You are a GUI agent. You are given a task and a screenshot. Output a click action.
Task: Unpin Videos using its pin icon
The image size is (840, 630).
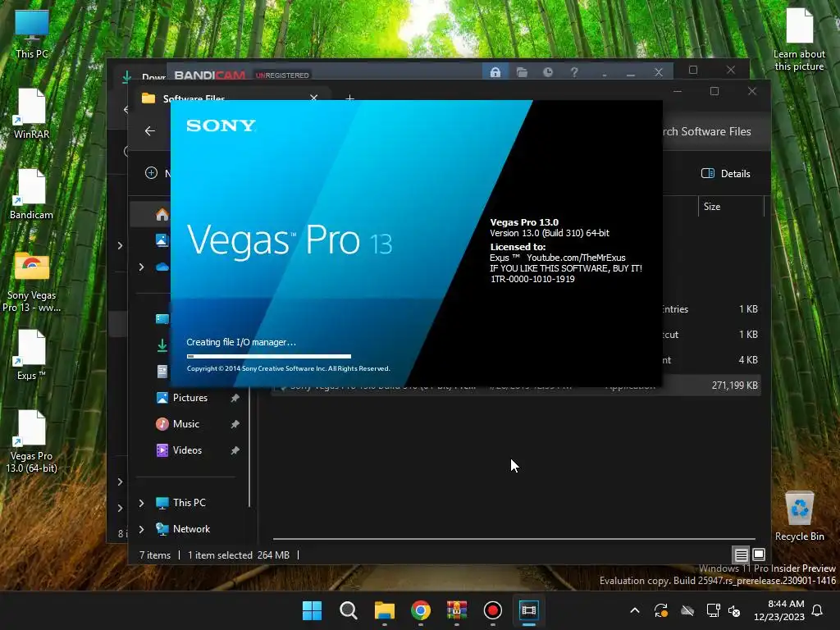pyautogui.click(x=235, y=450)
